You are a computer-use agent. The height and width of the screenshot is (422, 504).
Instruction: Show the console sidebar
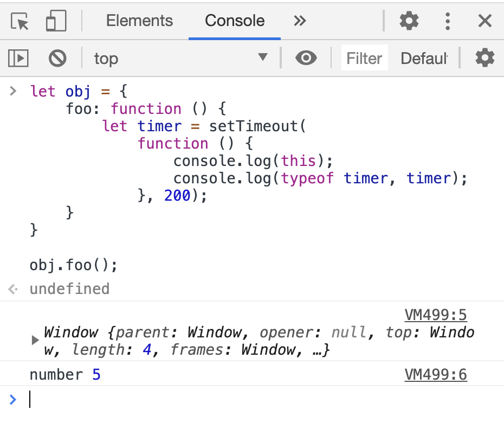[18, 58]
